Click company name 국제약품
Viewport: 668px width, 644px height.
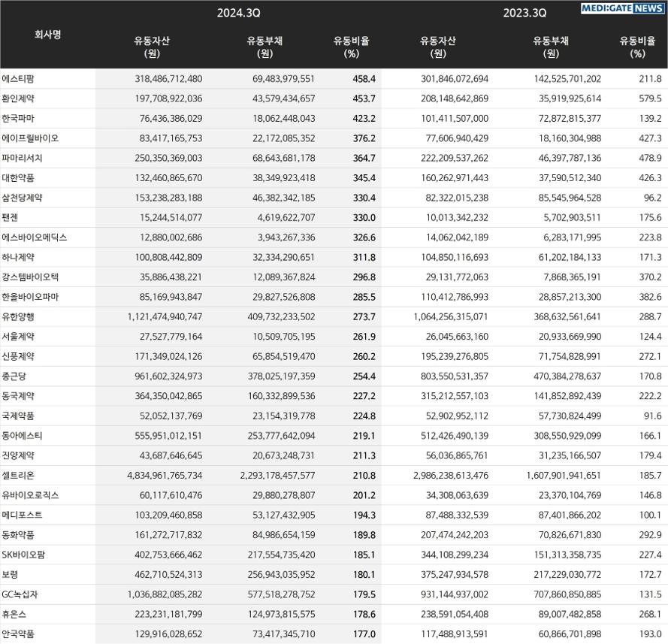(18, 416)
